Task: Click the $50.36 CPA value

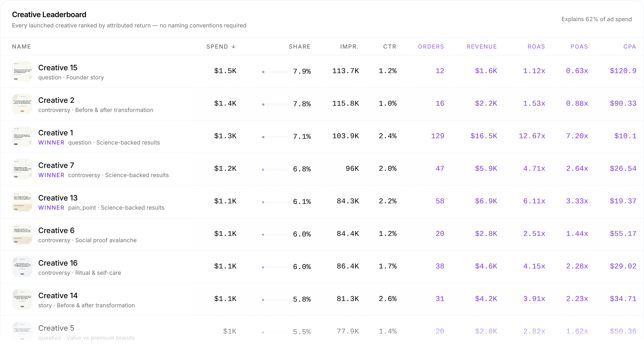Action: (623, 331)
